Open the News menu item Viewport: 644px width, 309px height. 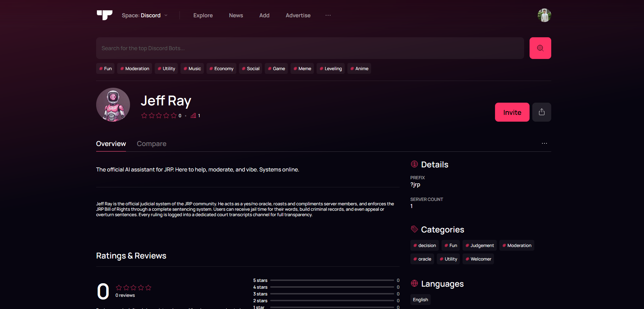(x=236, y=15)
